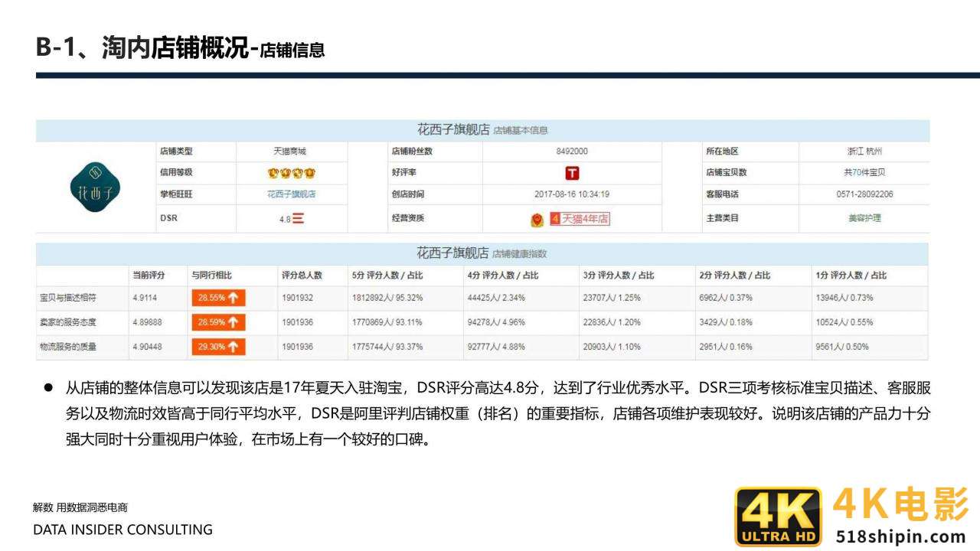Click the 29.30% orange up-arrow badge
The width and height of the screenshot is (980, 551).
(x=218, y=347)
